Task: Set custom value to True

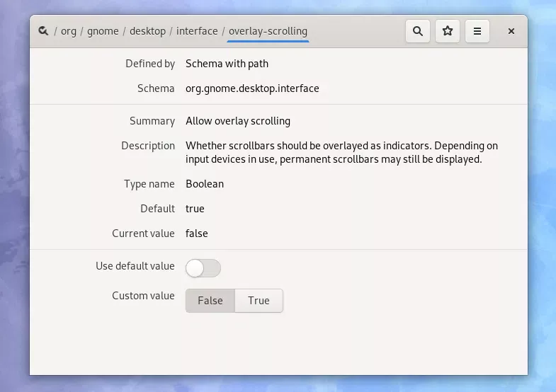Action: (259, 301)
